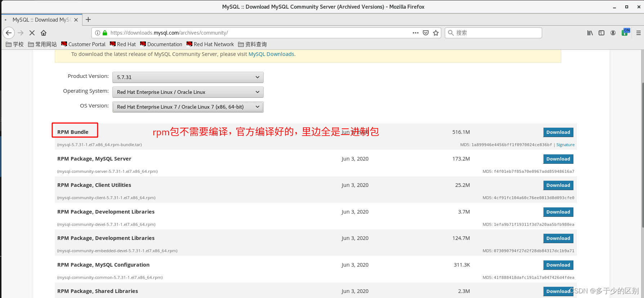This screenshot has width=644, height=298.
Task: Expand the OS Version dropdown
Action: pos(188,107)
